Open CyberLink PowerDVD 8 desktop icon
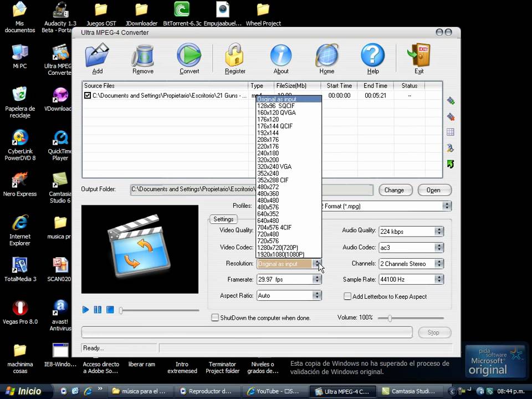 20,137
